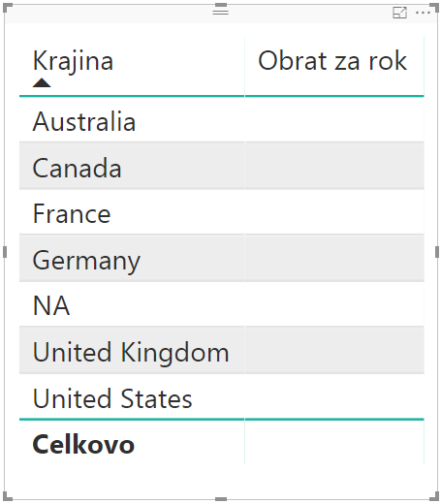Click the Celkovo total row
This screenshot has width=441, height=504.
tap(222, 443)
